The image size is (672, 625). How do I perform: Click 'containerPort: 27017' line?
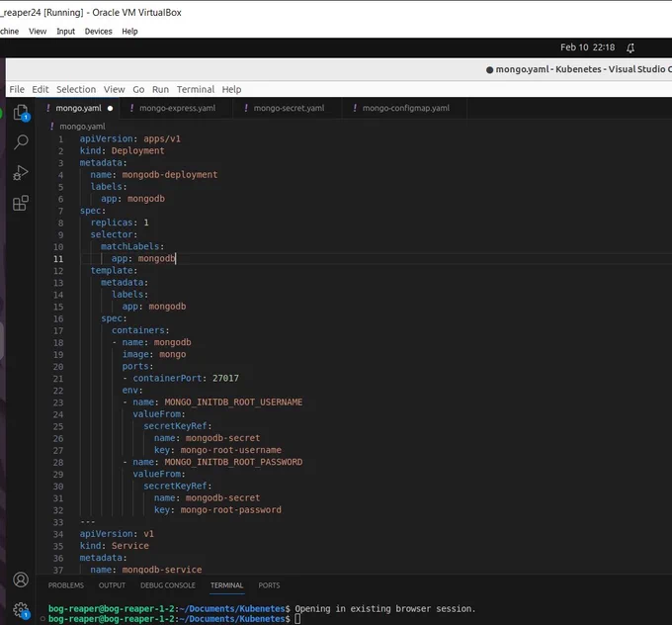186,378
